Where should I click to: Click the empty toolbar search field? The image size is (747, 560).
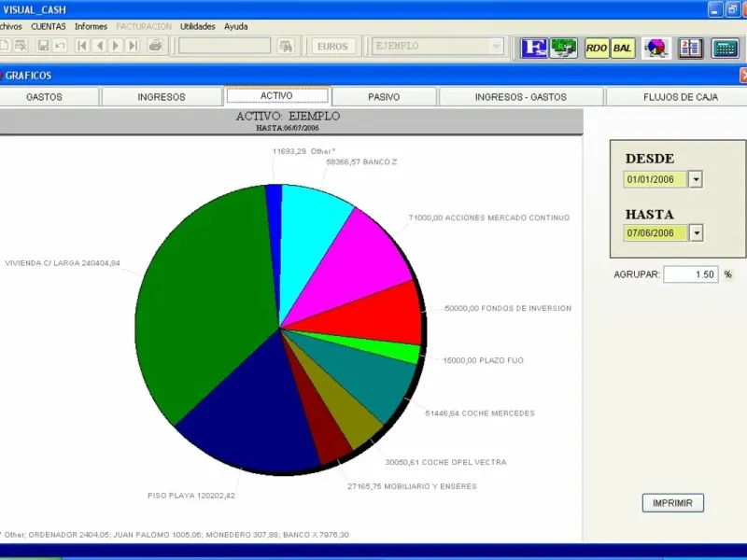pos(224,46)
